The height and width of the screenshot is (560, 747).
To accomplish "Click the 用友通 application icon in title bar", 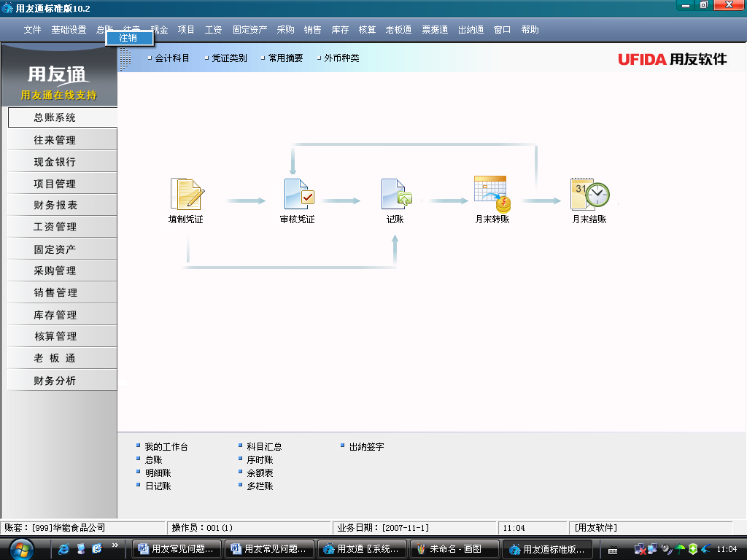I will pyautogui.click(x=7, y=8).
